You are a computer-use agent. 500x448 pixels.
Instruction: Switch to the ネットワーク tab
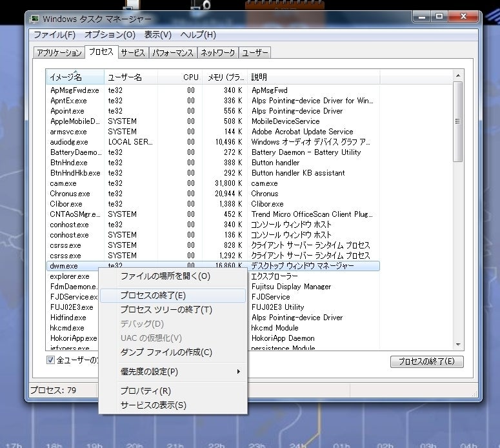[x=218, y=53]
